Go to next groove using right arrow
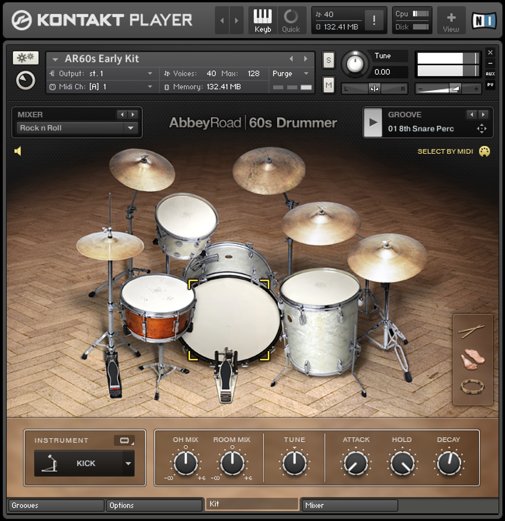This screenshot has height=521, width=505. point(483,115)
